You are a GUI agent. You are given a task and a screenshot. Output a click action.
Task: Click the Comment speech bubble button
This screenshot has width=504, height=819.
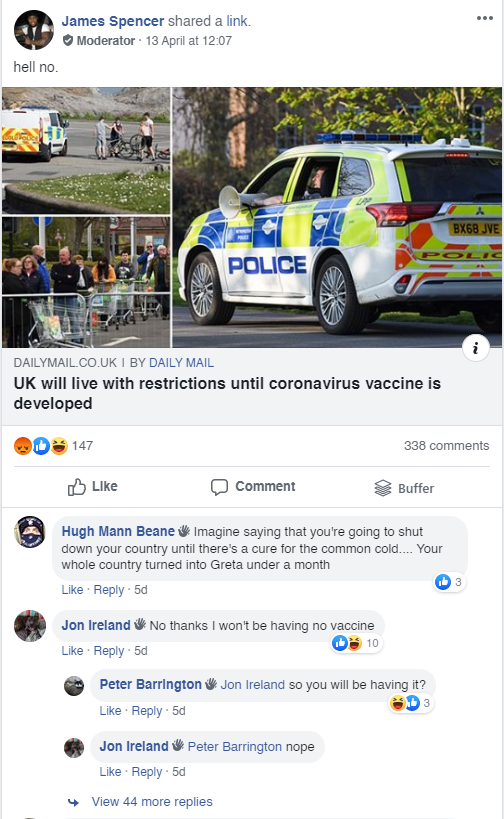pos(253,487)
